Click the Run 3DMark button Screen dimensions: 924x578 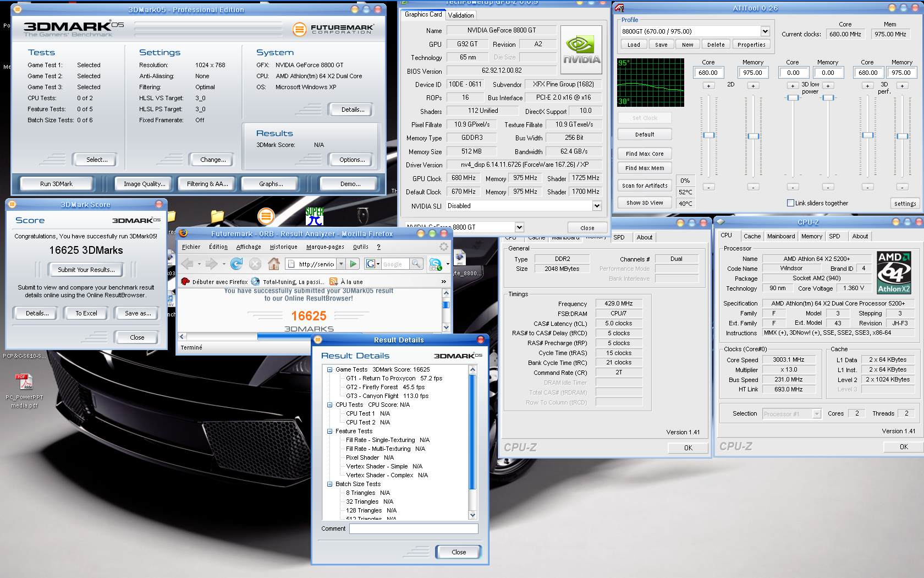point(56,184)
